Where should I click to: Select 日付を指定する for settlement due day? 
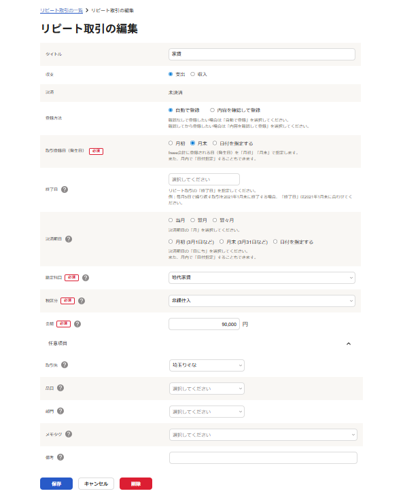(x=275, y=242)
